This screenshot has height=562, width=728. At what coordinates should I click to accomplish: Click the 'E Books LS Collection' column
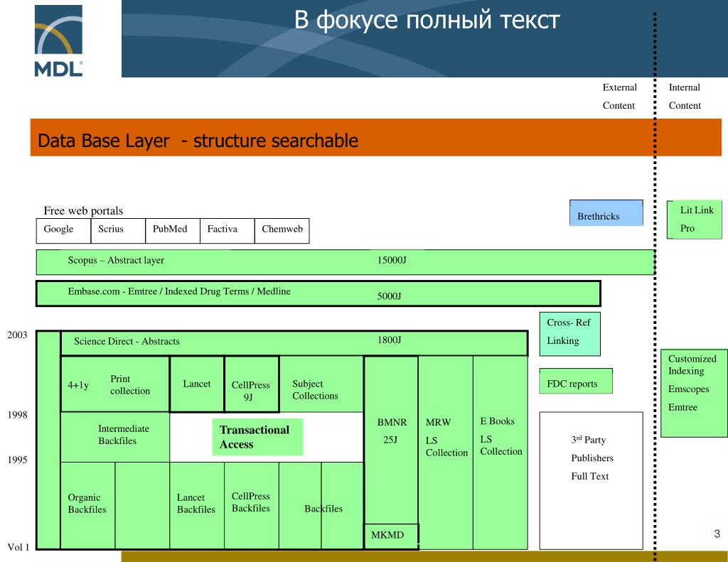tap(500, 453)
